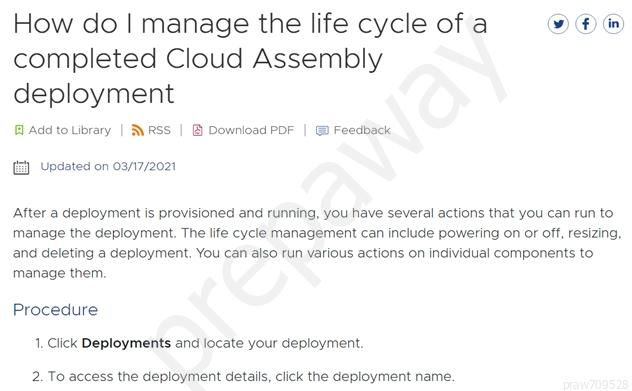This screenshot has height=391, width=632.
Task: Click the step 1 list number
Action: 39,343
